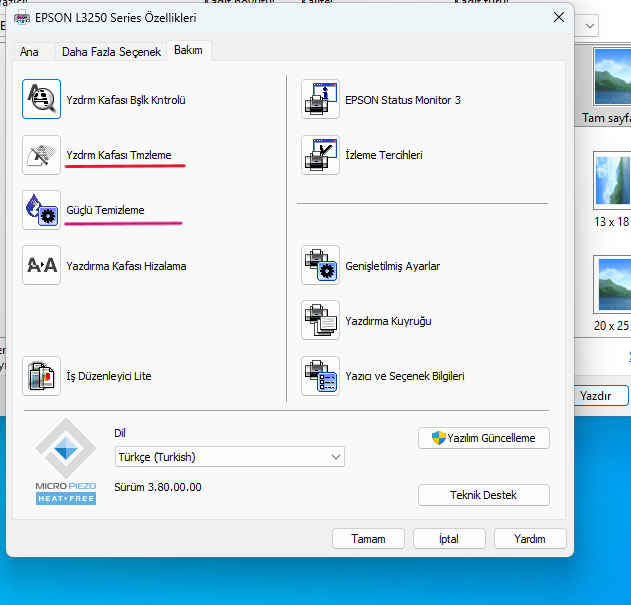Click the Genişletilmiş Ayarlar label
631x605 pixels.
(392, 266)
